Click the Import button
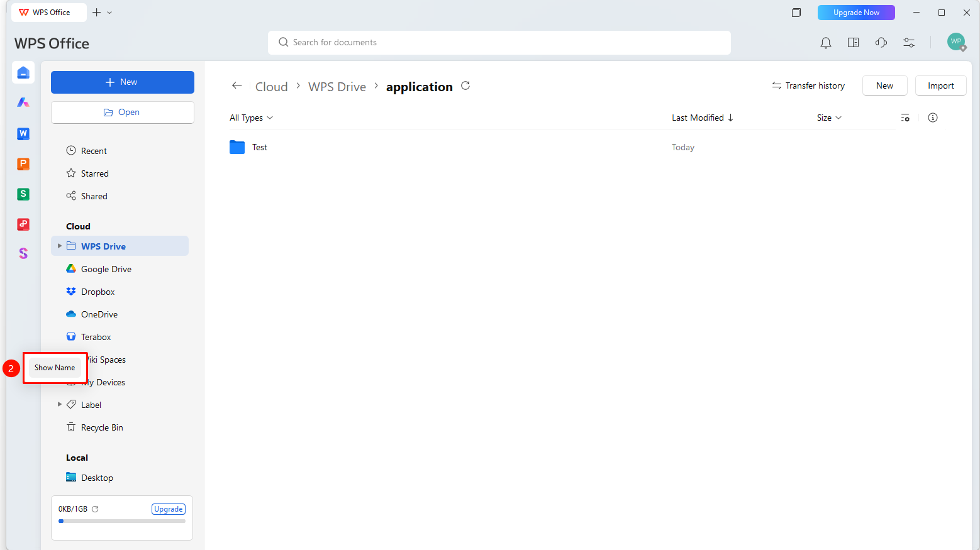Screen dimensions: 980x550 point(941,85)
